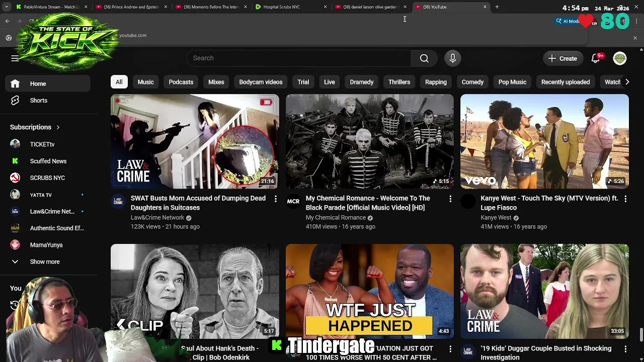Image resolution: width=644 pixels, height=362 pixels.
Task: Select the Trial filter chip
Action: 303,82
